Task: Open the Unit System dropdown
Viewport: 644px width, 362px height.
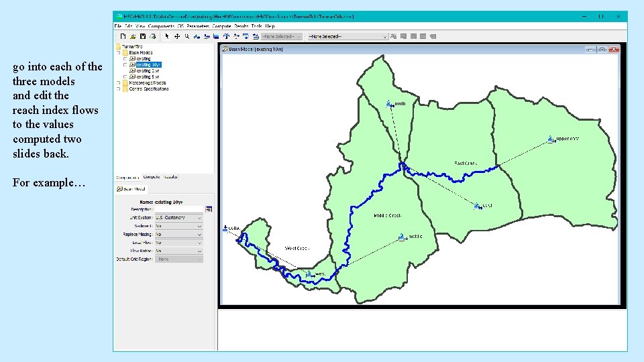Action: (x=178, y=217)
